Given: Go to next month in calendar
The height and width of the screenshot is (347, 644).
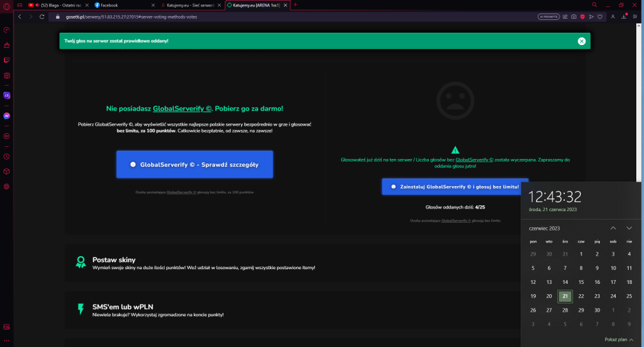Looking at the screenshot, I should tap(629, 228).
